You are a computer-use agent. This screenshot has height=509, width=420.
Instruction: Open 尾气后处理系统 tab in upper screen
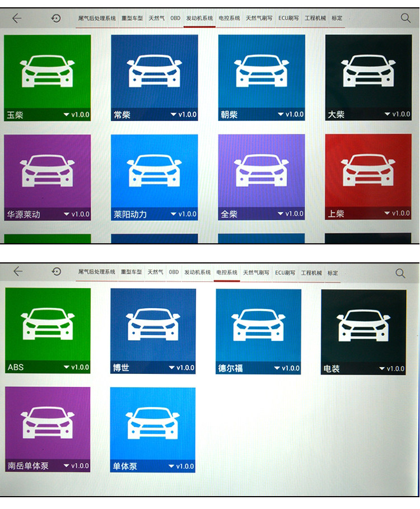(97, 18)
